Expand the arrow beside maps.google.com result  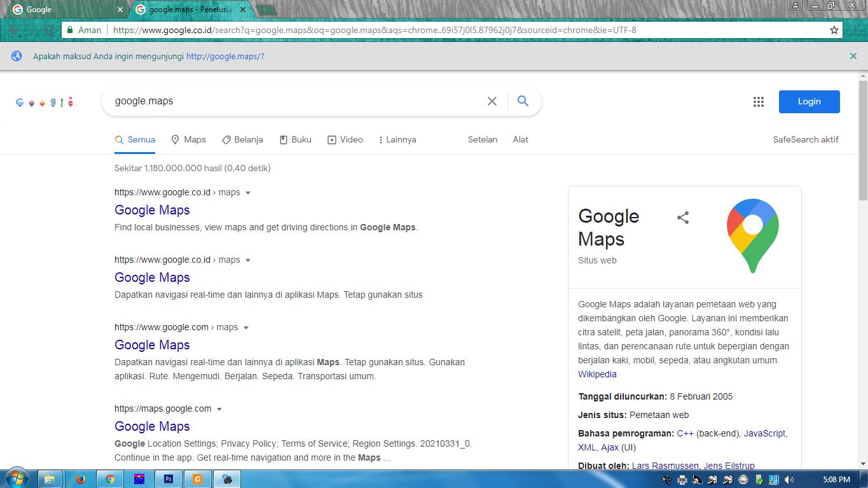(219, 408)
